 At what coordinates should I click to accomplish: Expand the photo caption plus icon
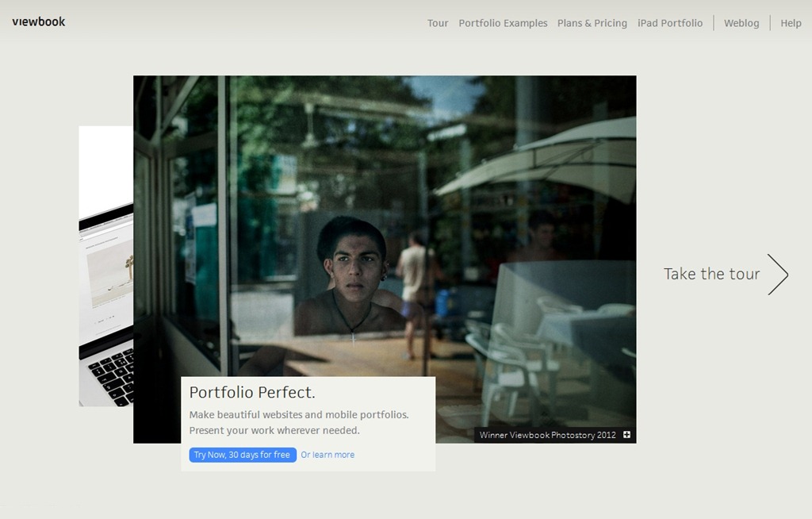click(626, 435)
